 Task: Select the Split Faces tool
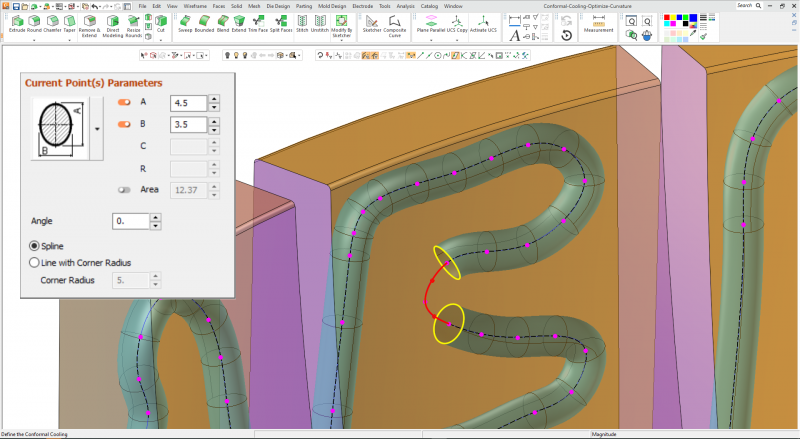281,24
